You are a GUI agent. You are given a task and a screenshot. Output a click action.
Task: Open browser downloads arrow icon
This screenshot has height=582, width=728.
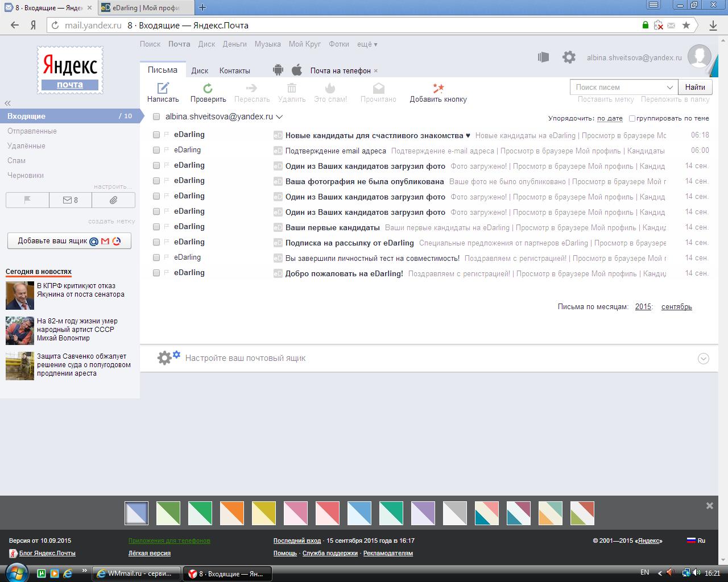(713, 25)
